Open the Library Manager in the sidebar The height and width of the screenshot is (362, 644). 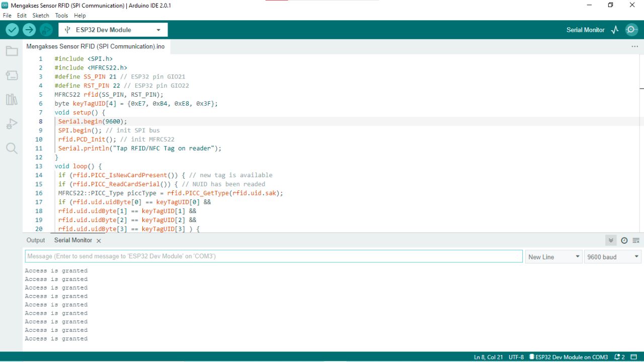click(x=12, y=99)
